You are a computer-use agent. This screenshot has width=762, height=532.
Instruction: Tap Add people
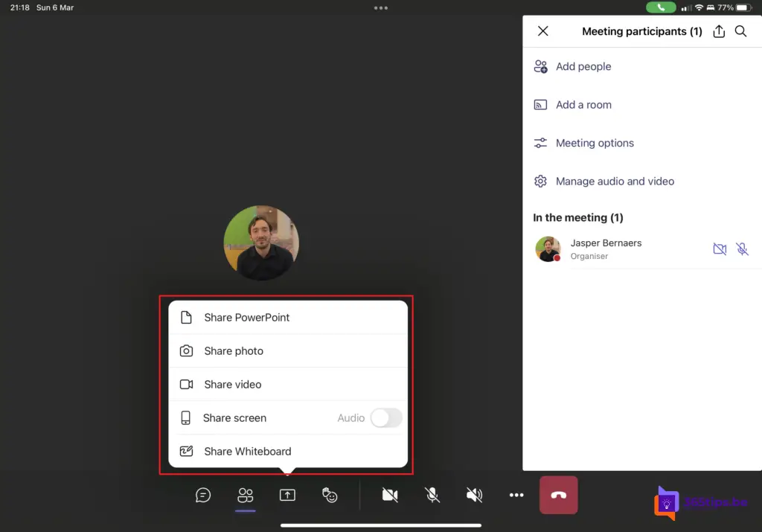click(642, 66)
